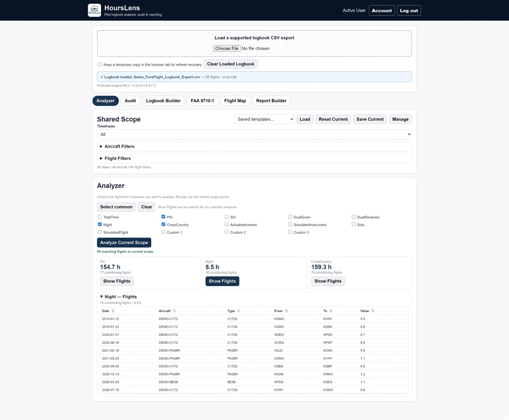Enable the TotalTime measure checkbox

point(100,217)
